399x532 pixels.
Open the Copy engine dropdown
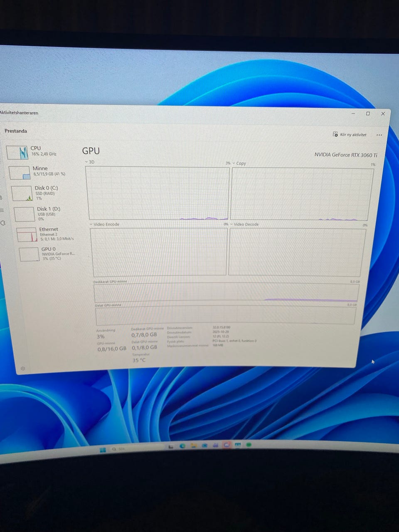(239, 163)
